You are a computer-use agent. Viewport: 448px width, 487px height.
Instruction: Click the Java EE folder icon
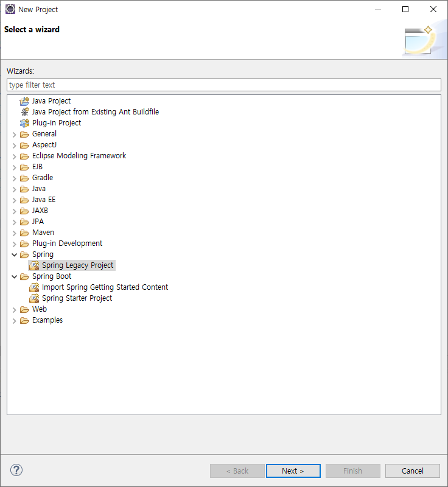tap(24, 200)
